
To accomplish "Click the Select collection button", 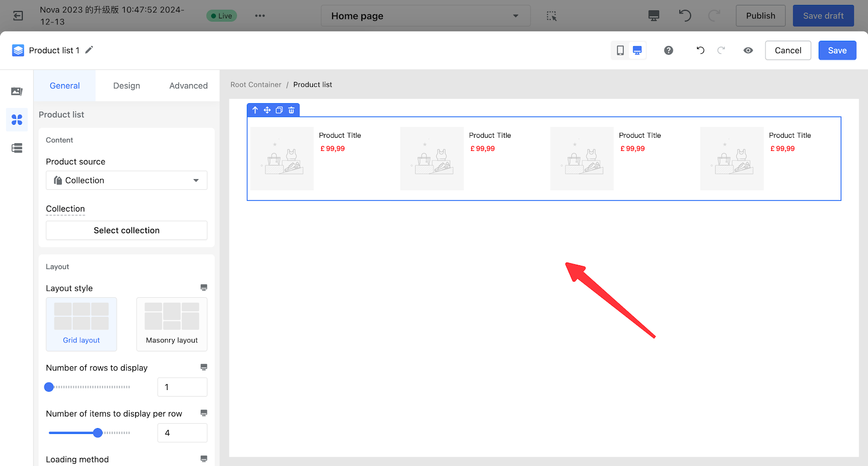I will tap(126, 231).
